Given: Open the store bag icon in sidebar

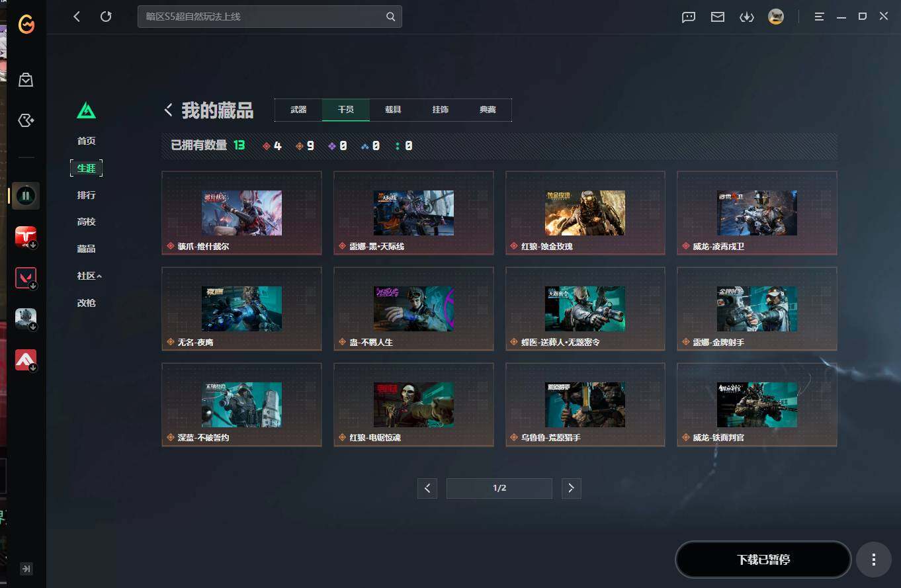Looking at the screenshot, I should point(26,80).
